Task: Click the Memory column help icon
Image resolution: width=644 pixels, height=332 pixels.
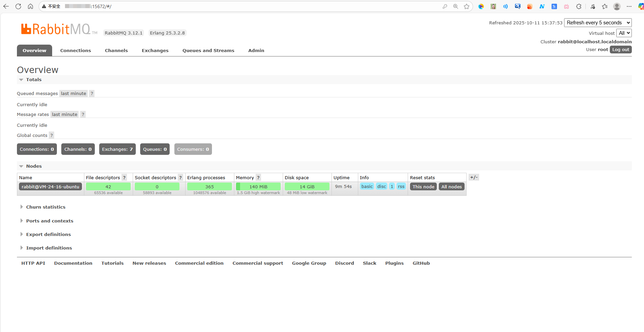Action: point(258,178)
